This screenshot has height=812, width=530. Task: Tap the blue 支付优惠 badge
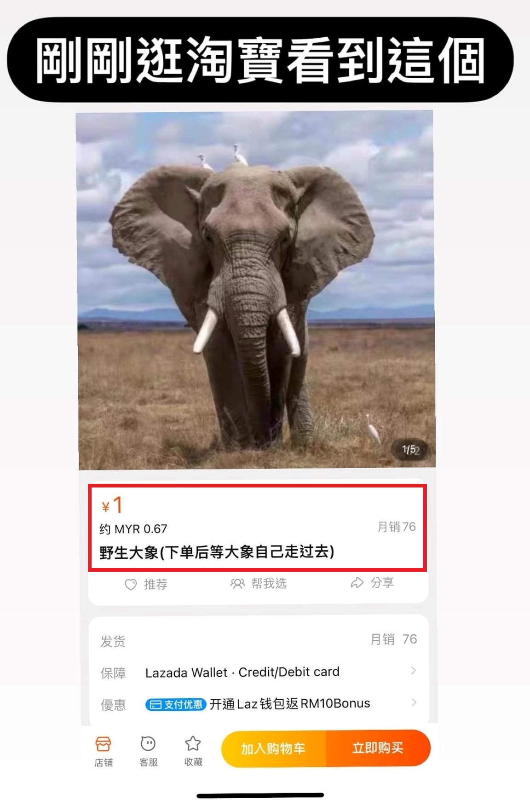pos(175,704)
